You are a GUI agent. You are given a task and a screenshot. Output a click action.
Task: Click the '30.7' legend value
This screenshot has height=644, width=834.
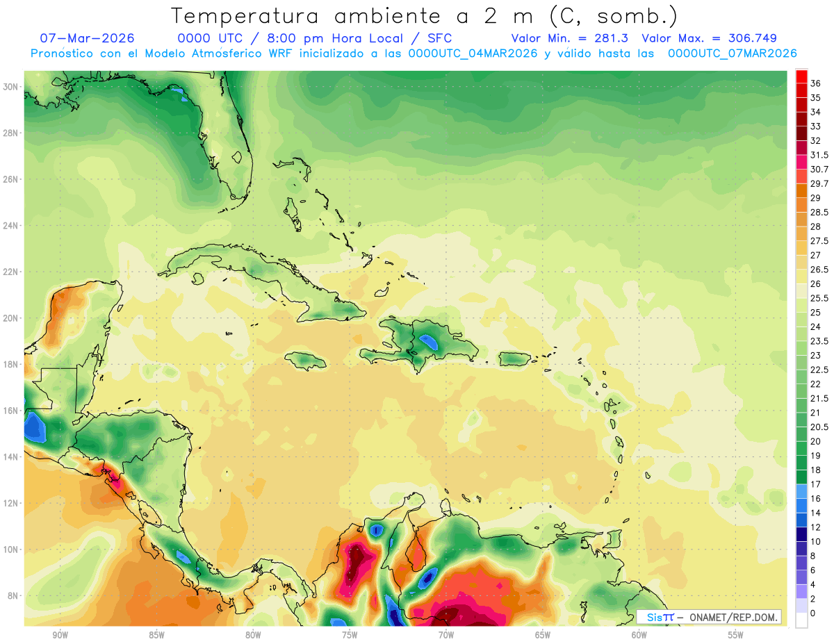(x=819, y=170)
